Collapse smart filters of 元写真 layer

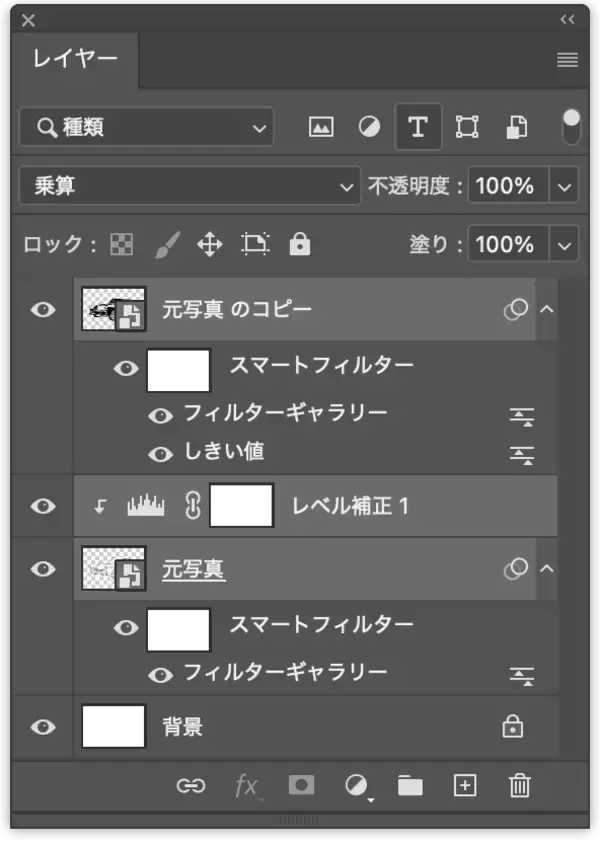pyautogui.click(x=547, y=569)
